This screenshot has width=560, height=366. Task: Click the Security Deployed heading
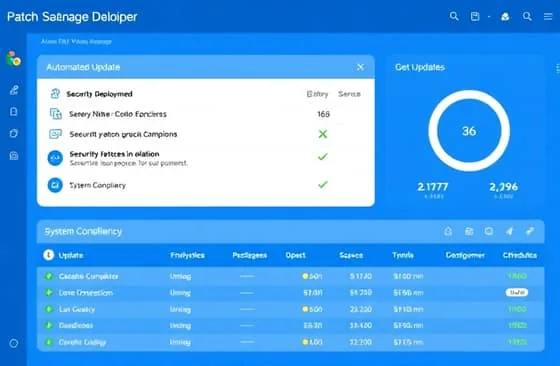click(99, 94)
